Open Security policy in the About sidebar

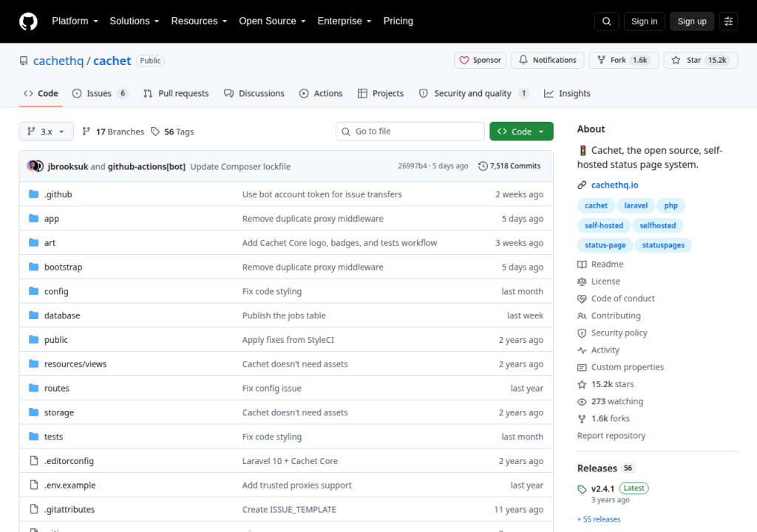[x=612, y=332]
